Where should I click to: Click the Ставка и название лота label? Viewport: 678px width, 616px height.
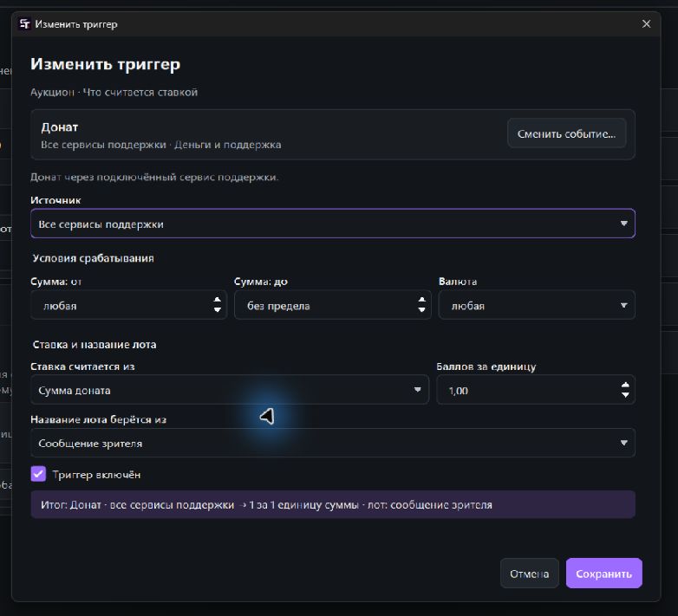click(95, 344)
